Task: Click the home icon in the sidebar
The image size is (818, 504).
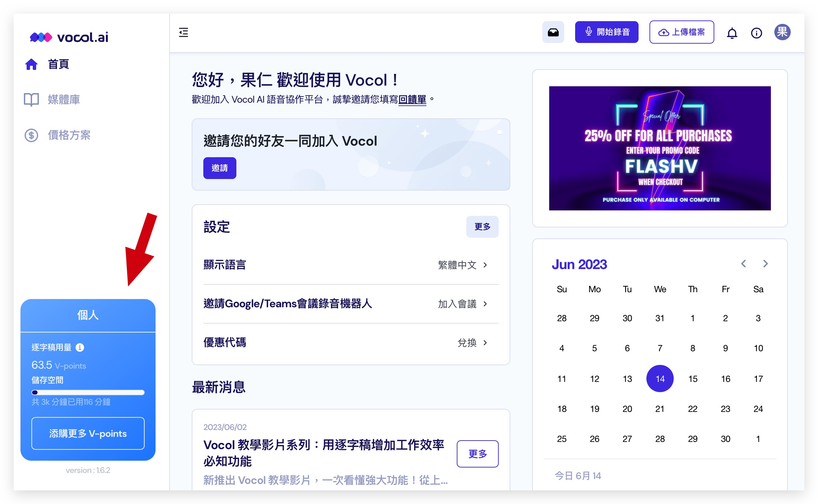Action: 31,64
